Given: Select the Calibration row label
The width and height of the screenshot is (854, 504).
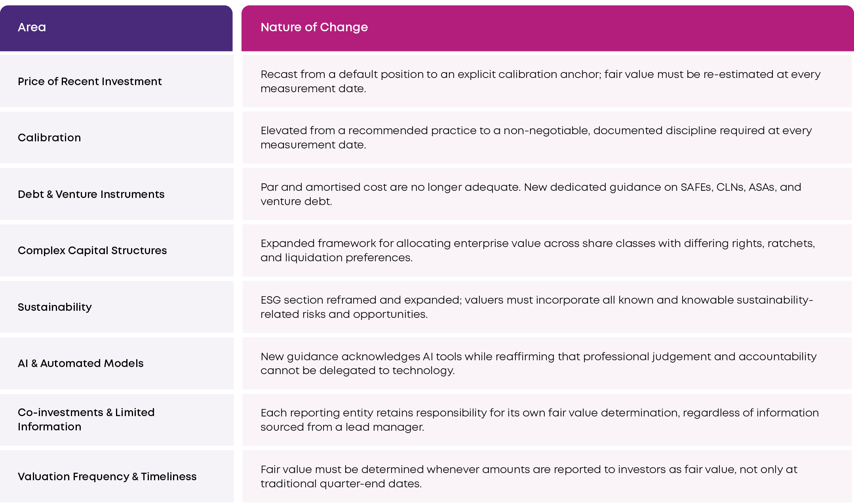Looking at the screenshot, I should click(49, 138).
